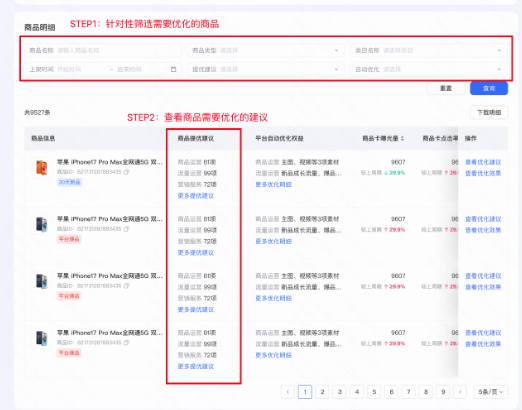Click 查看优化效果 in the 30天新品 row
Viewport: 522px width, 410px height.
click(x=483, y=173)
